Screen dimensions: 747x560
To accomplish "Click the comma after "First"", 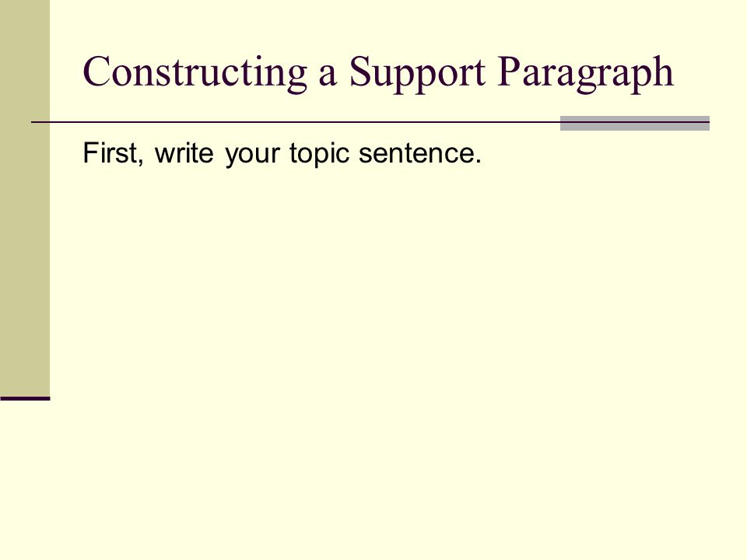I will point(140,163).
